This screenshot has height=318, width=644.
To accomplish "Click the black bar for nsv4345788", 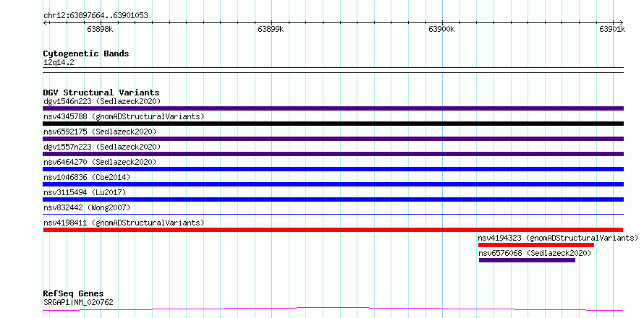I will click(333, 124).
